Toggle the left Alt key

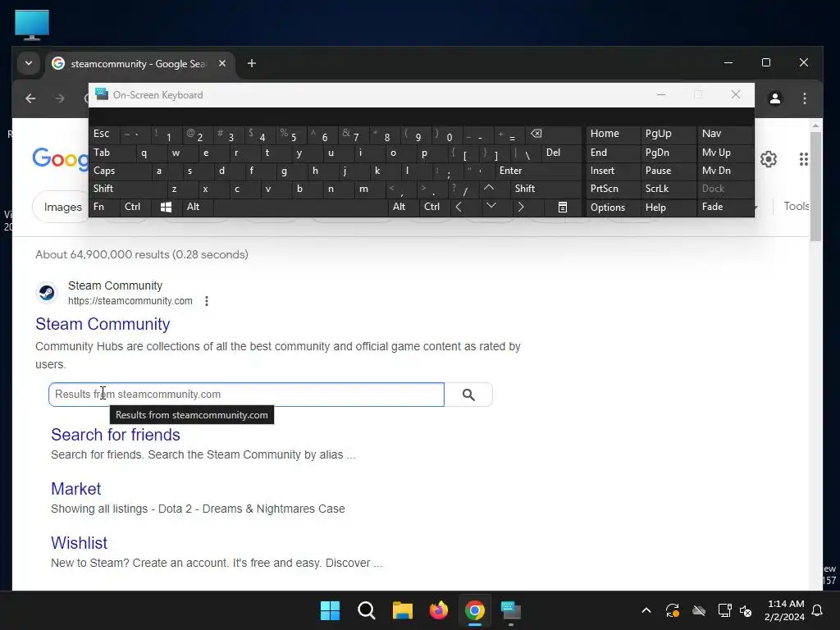point(197,208)
